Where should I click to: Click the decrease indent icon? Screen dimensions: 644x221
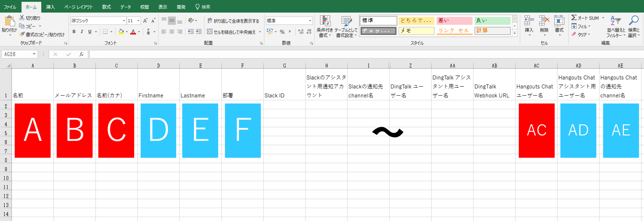191,32
